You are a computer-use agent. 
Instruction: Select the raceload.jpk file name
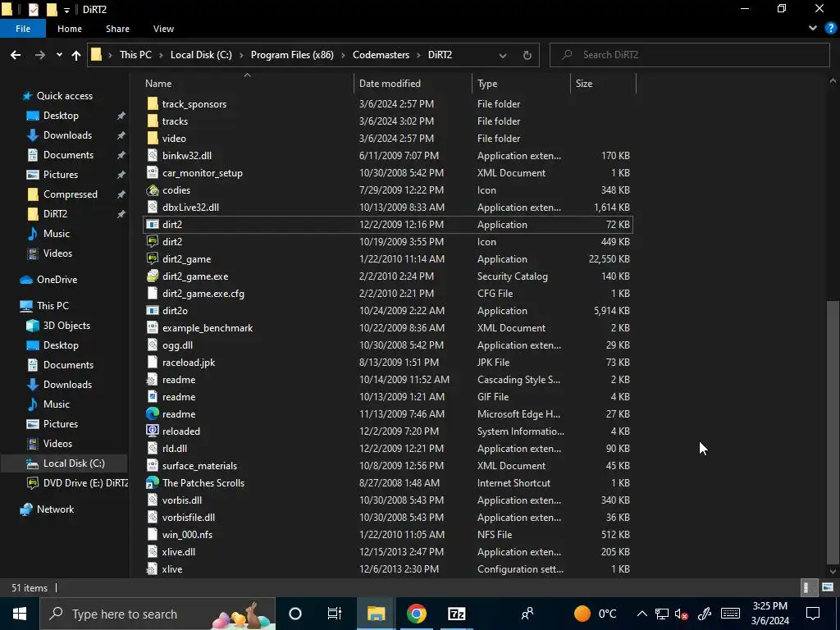189,363
